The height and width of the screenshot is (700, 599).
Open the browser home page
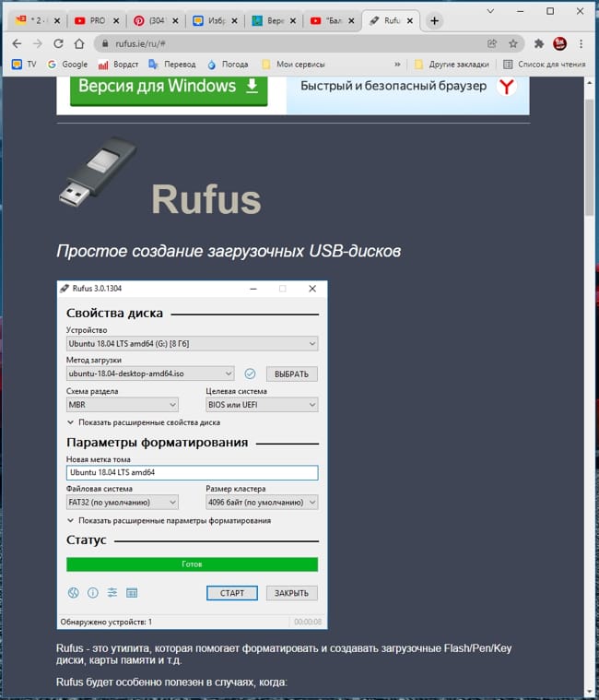click(79, 43)
